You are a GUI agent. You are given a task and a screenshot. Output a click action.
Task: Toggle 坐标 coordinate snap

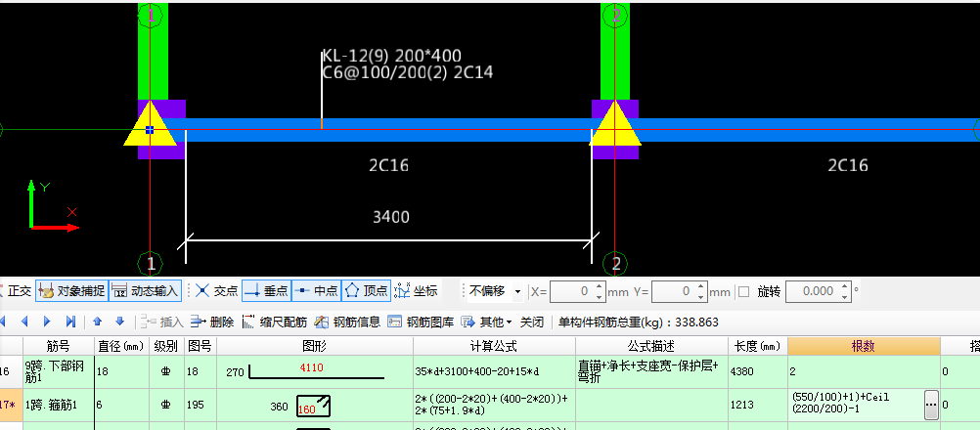pos(417,291)
